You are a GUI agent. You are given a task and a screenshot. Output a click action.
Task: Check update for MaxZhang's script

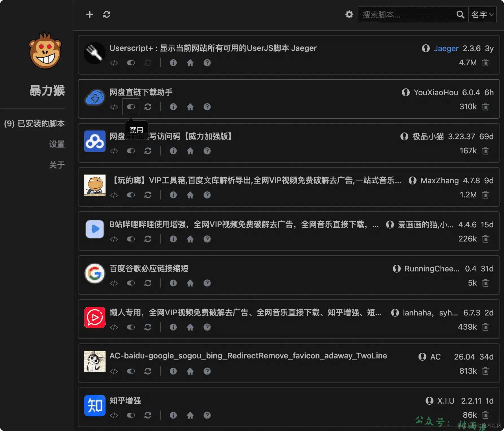coord(148,195)
